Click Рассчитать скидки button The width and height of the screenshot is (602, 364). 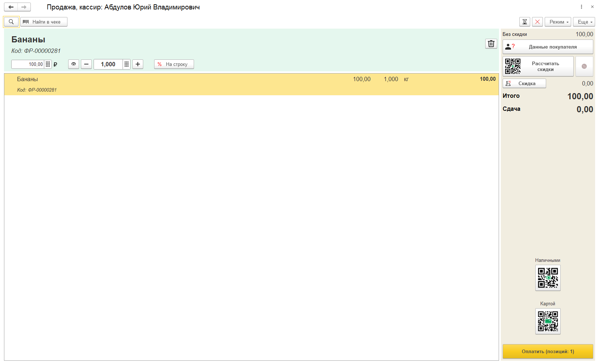[538, 66]
